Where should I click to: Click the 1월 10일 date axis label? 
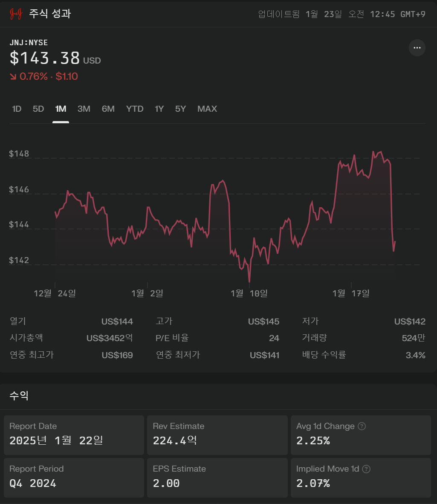(249, 293)
